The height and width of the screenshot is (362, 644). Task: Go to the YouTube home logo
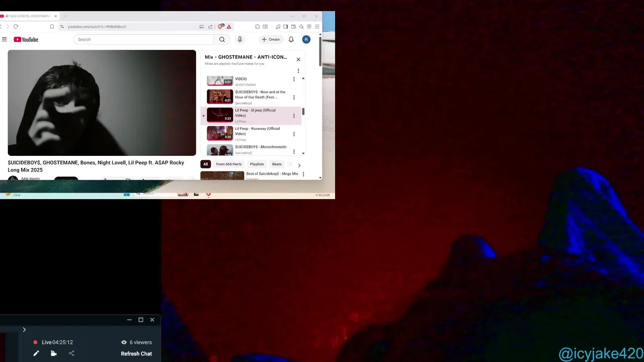pos(26,39)
